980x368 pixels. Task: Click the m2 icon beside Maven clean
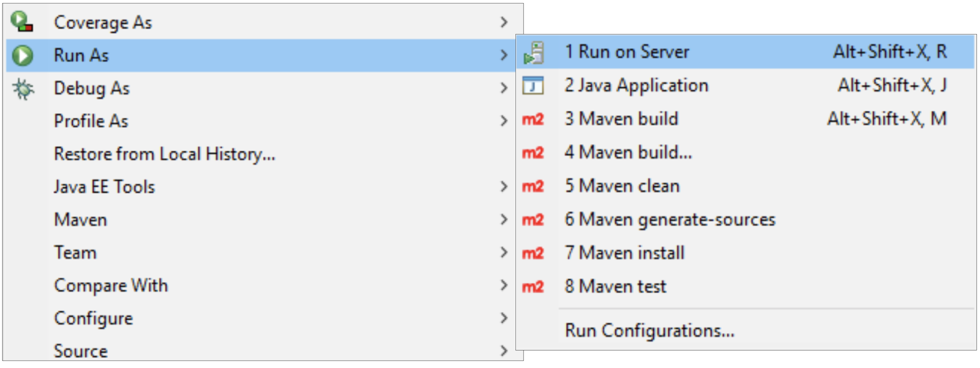pyautogui.click(x=533, y=186)
